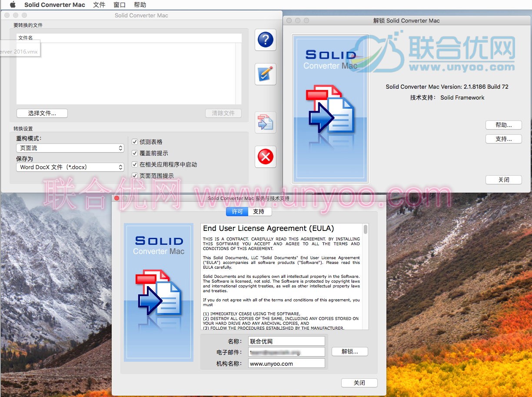The width and height of the screenshot is (532, 397).
Task: Click the End User License Agreement heading
Action: point(269,228)
